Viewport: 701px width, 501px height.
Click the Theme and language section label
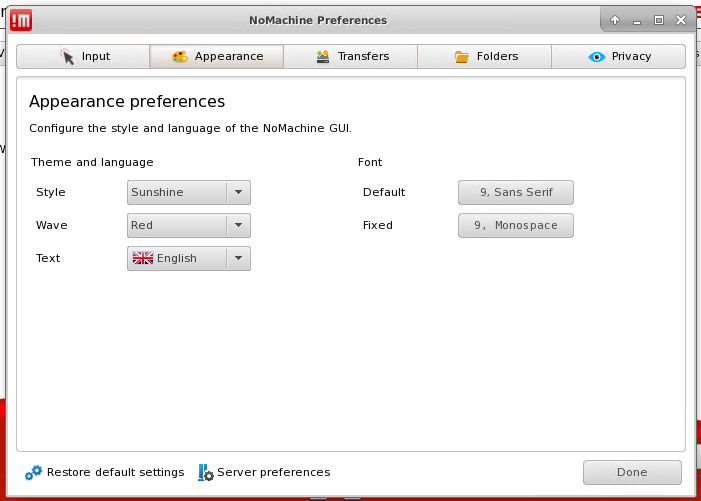coord(92,162)
